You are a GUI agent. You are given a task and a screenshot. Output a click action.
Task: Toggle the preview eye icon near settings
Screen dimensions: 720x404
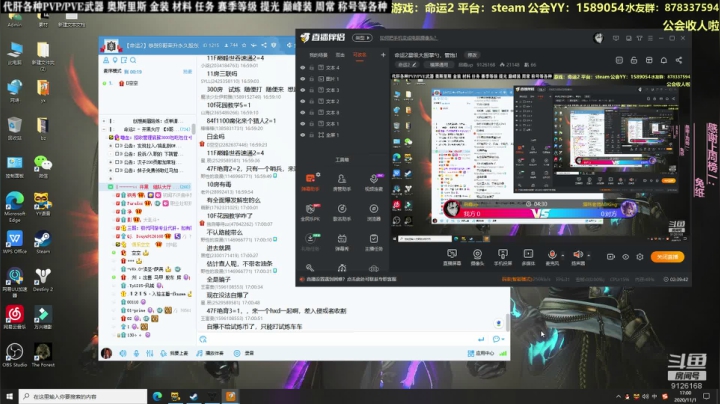point(625,257)
